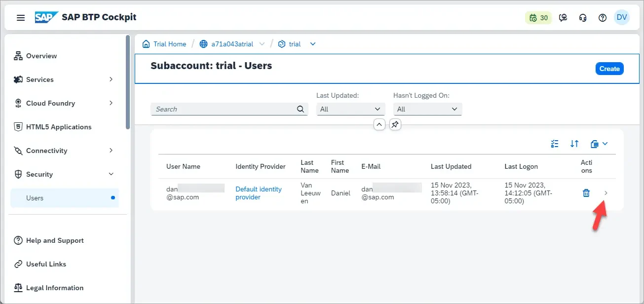644x304 pixels.
Task: Collapse the filter header with up arrow
Action: click(x=379, y=125)
